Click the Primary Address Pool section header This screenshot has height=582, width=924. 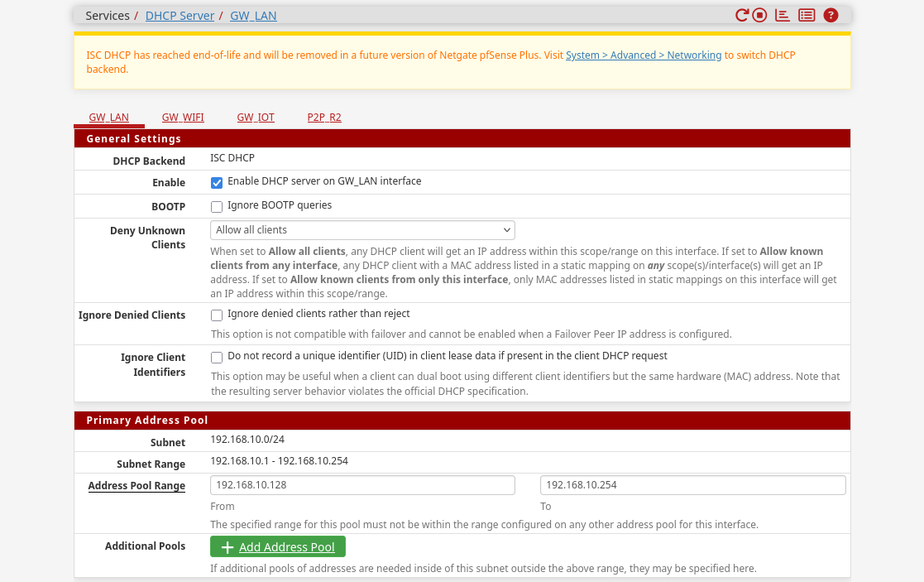[x=462, y=421]
